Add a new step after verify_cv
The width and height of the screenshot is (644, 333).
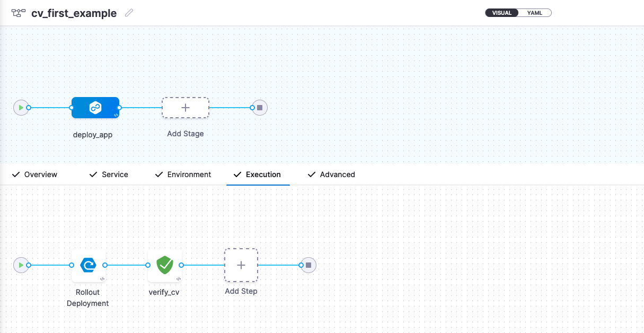(241, 265)
